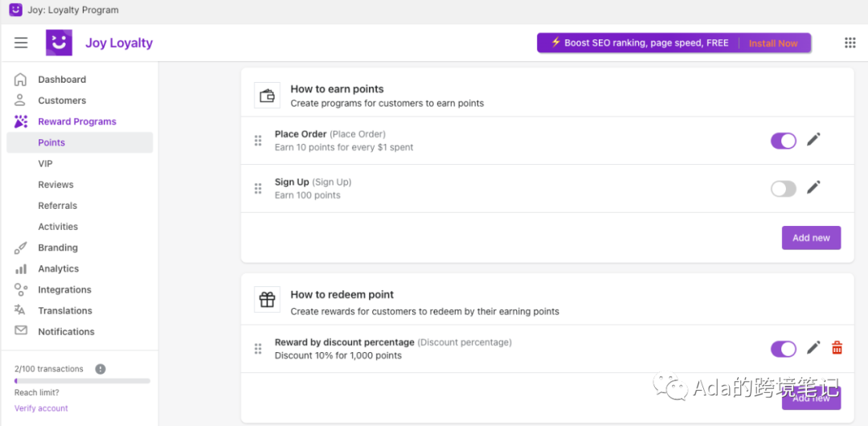Click the Reward Programs confetti icon
Screen dimensions: 868x426
coord(20,121)
